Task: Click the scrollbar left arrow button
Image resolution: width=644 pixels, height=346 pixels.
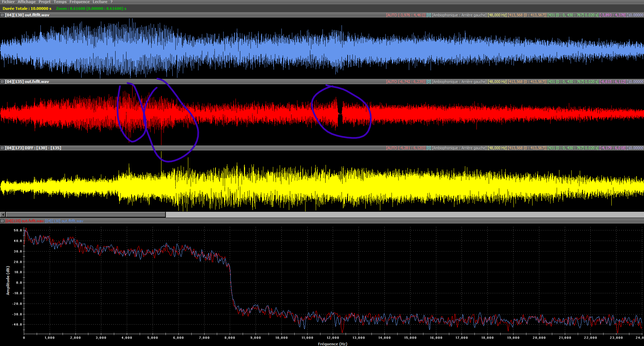Action: pos(3,214)
